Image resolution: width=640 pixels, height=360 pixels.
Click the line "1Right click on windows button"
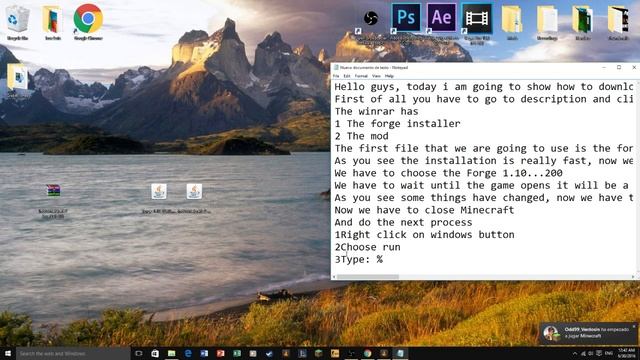pos(424,235)
